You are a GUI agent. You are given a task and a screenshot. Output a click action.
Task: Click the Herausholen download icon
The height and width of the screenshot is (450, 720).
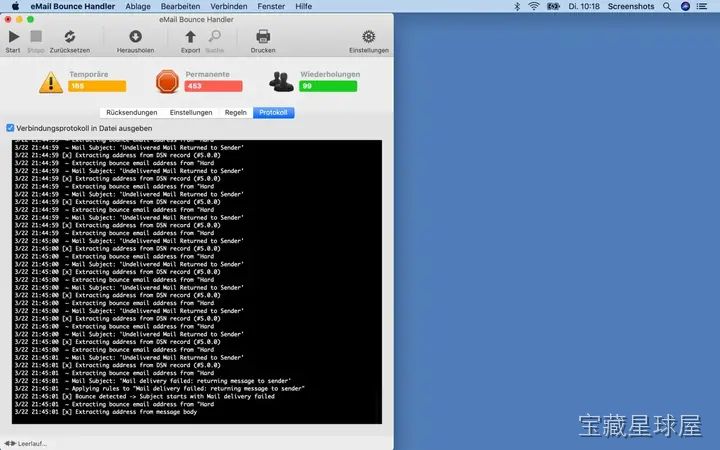tap(135, 36)
